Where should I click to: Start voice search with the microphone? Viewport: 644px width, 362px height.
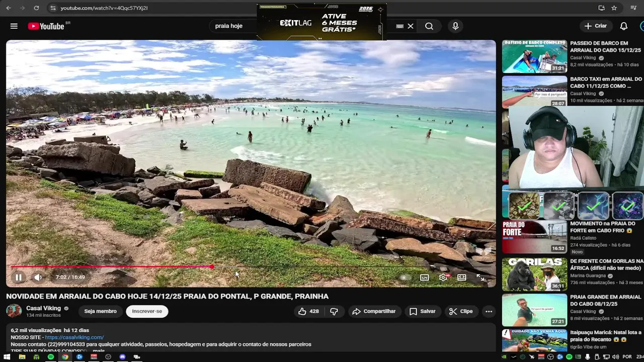coord(455,26)
